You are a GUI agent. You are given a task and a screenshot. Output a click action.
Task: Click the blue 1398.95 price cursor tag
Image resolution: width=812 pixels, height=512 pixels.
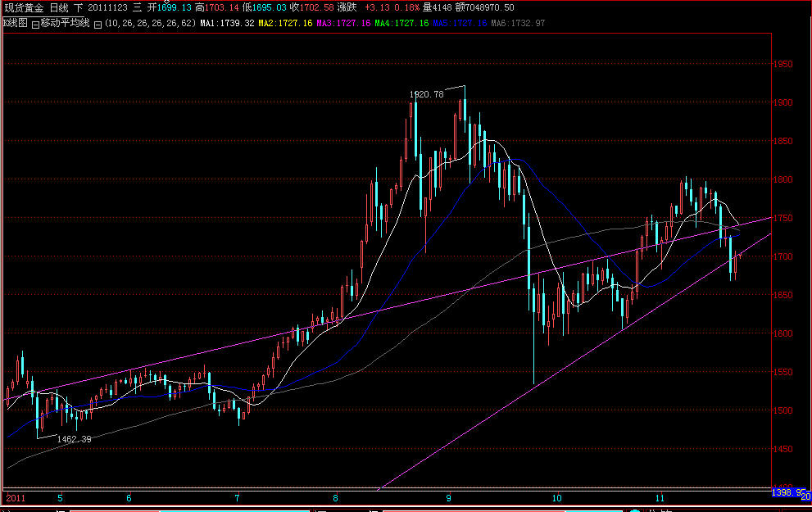pyautogui.click(x=788, y=492)
